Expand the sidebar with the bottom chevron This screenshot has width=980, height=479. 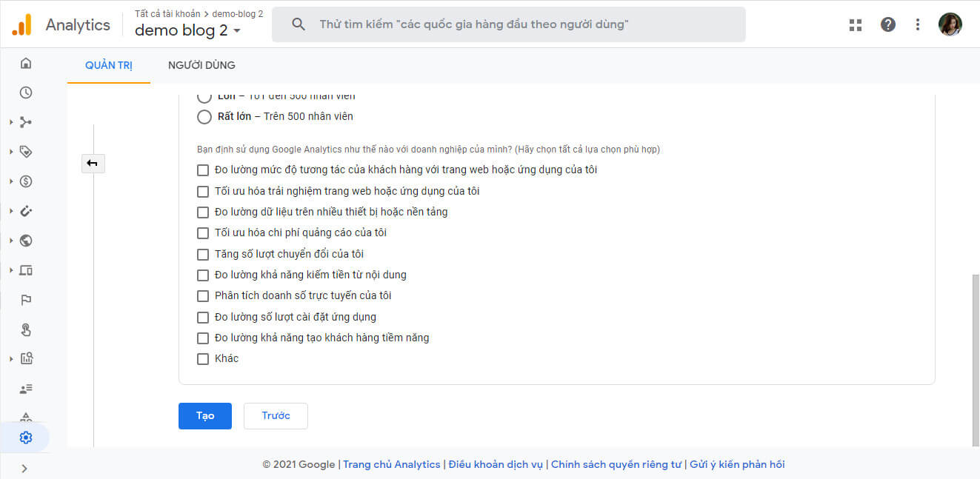24,468
